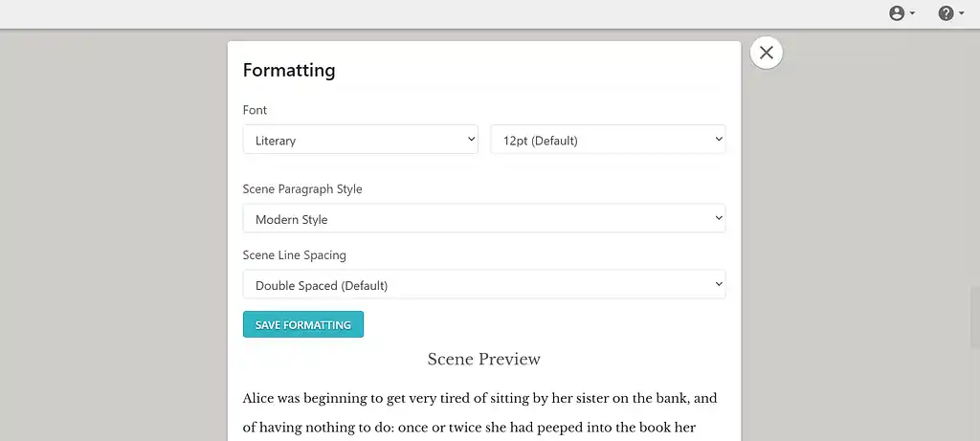Close the Formatting dialog with X
This screenshot has height=441, width=980.
(x=767, y=53)
